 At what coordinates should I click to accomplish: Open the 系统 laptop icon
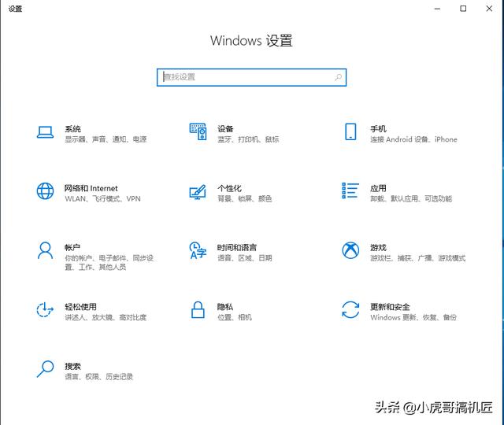[x=45, y=132]
